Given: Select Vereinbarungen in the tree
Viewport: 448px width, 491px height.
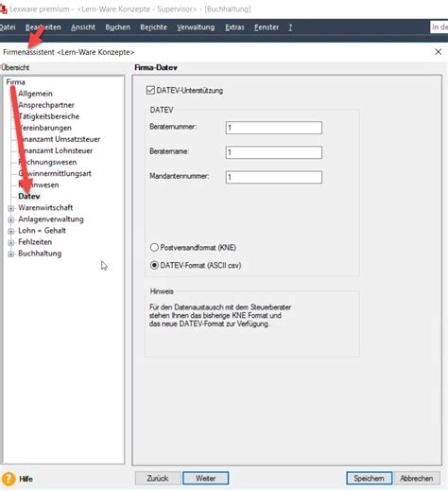Looking at the screenshot, I should (x=44, y=128).
